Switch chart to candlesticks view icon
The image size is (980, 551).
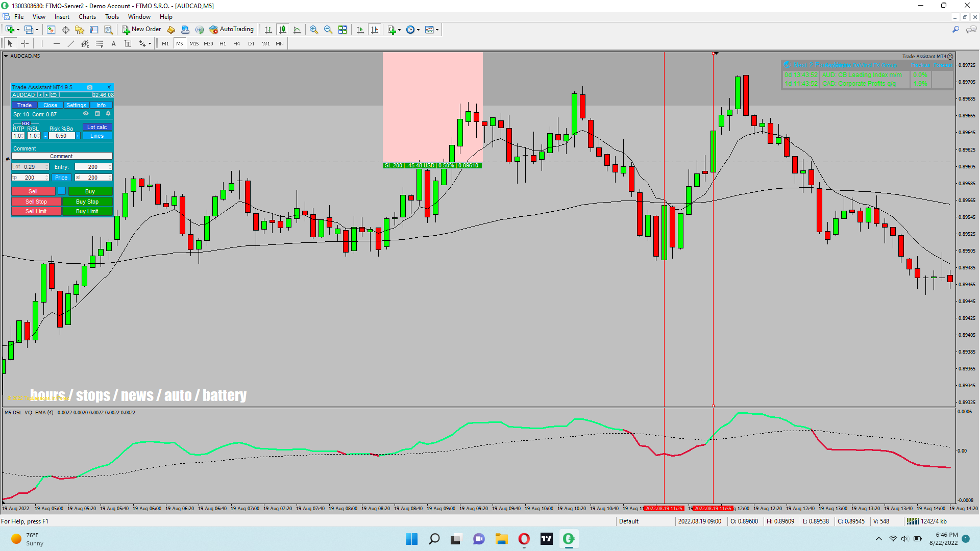(x=283, y=30)
